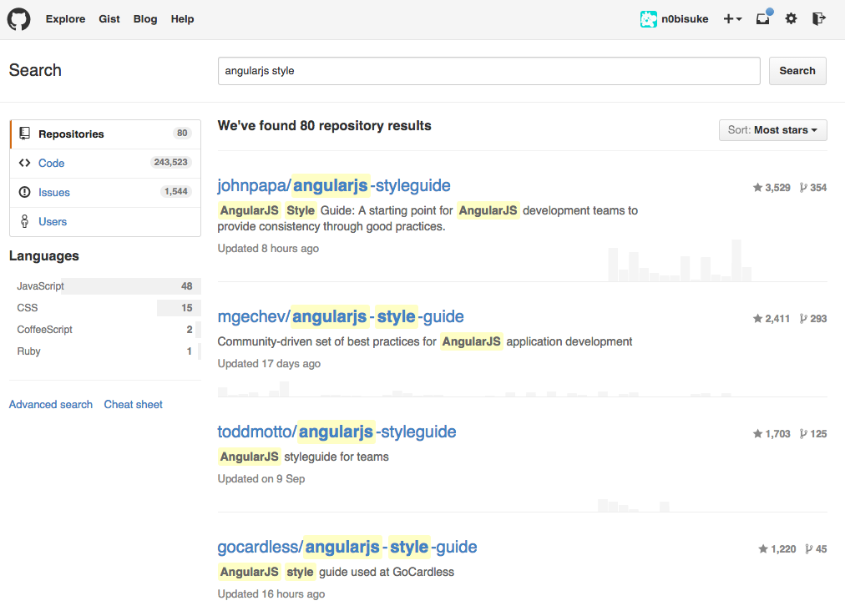Open n0bisuke profile name

point(685,19)
